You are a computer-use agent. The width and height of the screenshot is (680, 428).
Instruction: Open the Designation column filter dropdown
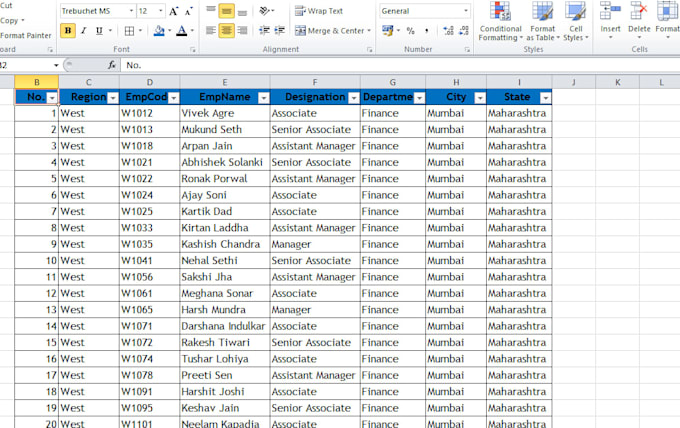353,98
